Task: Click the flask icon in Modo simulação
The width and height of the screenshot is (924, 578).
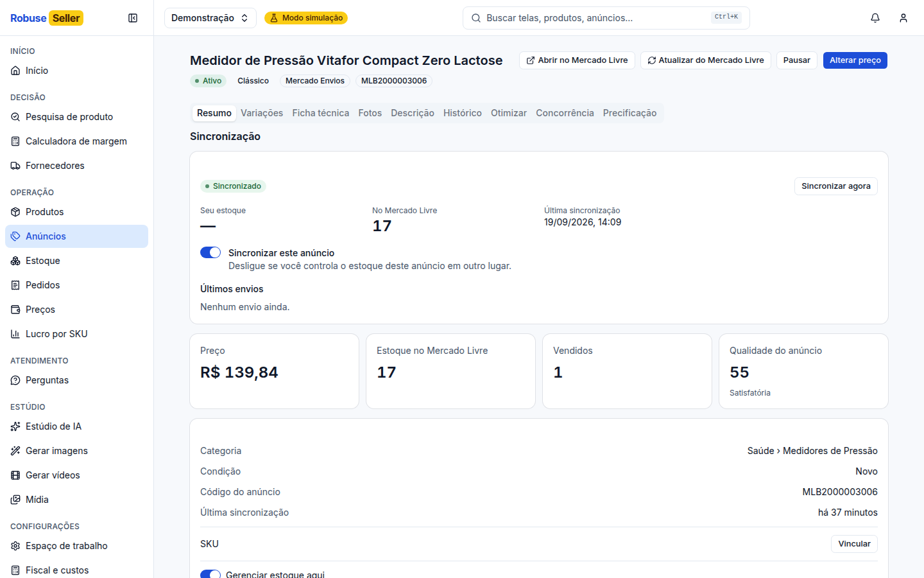Action: [274, 18]
